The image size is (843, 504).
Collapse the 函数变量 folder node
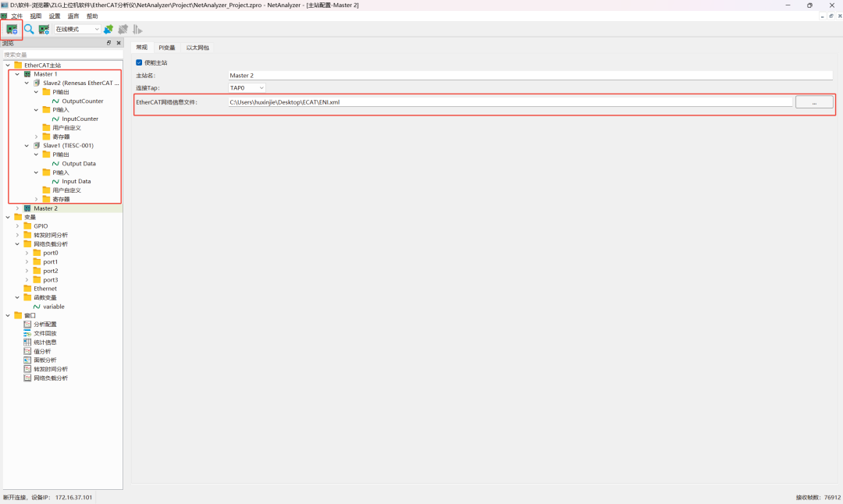point(17,297)
